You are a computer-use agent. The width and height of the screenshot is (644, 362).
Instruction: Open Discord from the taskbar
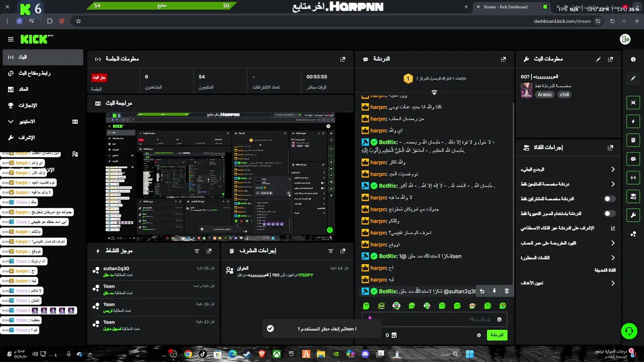click(365, 354)
